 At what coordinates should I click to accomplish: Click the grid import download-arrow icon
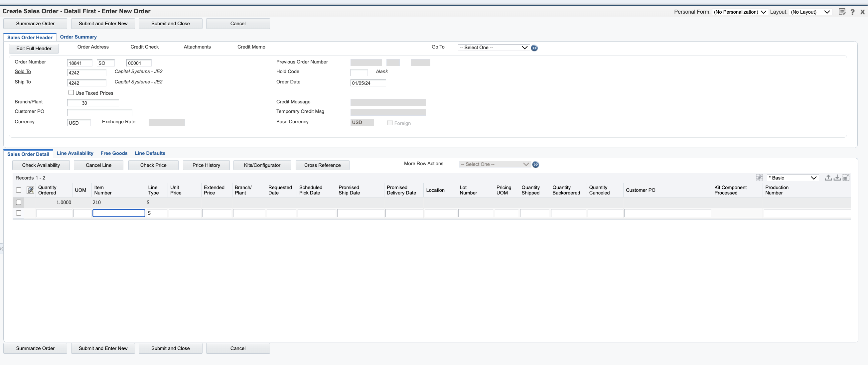(837, 178)
